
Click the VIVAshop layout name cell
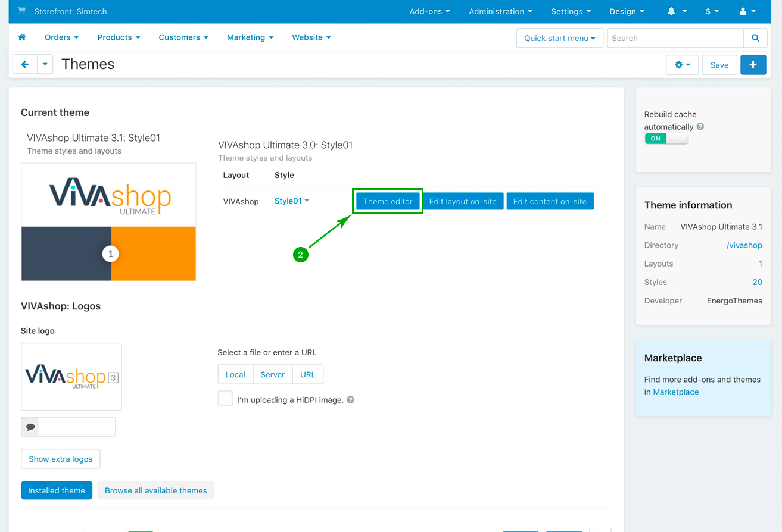241,201
